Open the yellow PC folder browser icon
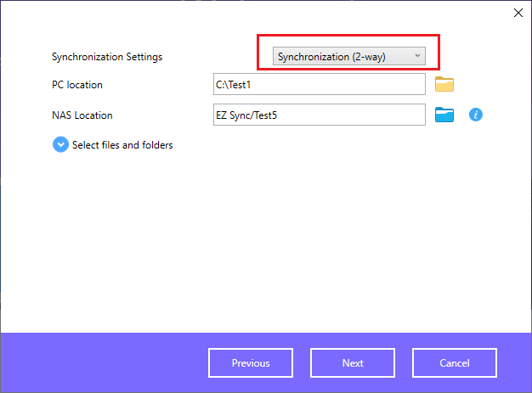 click(444, 84)
